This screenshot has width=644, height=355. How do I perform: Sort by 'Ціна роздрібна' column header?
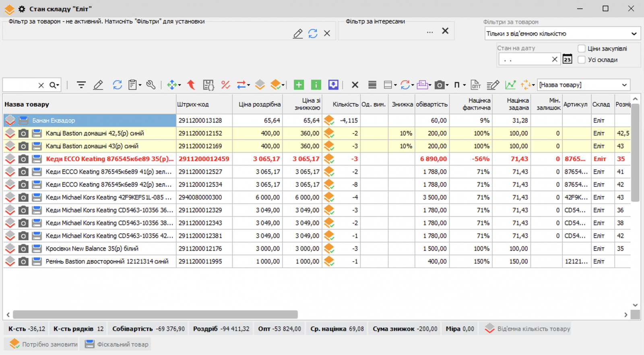pos(259,104)
